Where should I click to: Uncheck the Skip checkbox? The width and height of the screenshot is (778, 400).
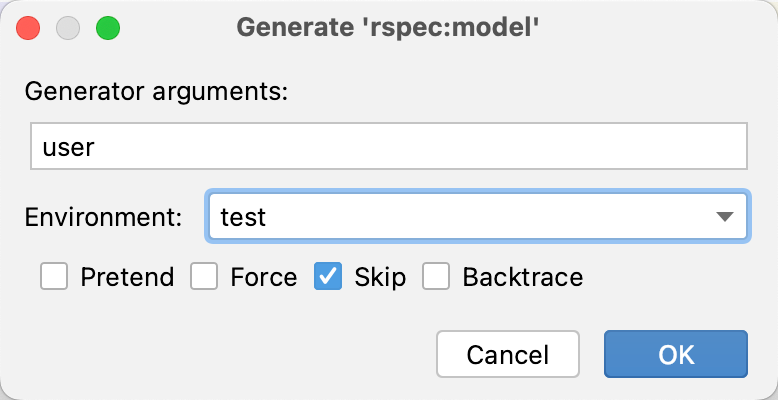(x=328, y=276)
